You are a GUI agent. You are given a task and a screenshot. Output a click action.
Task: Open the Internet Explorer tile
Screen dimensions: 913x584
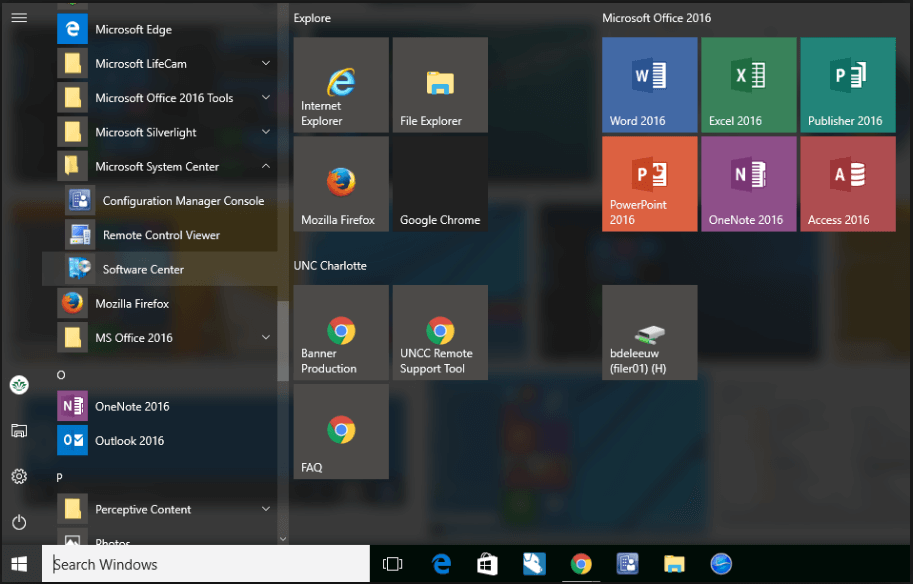point(341,85)
